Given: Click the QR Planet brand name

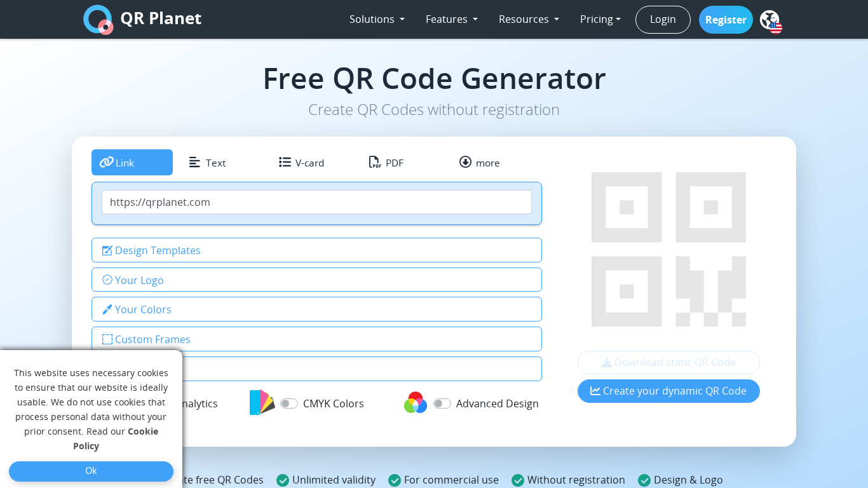Looking at the screenshot, I should [161, 18].
